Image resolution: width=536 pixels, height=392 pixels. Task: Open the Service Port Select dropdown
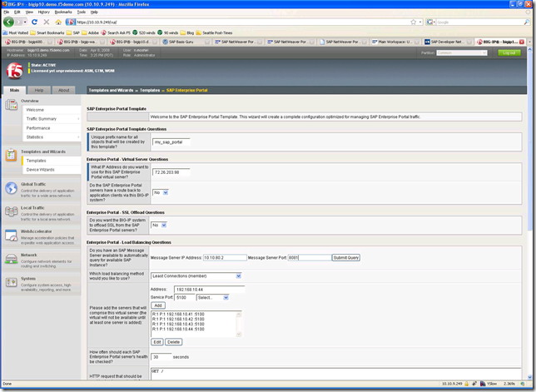pyautogui.click(x=212, y=297)
